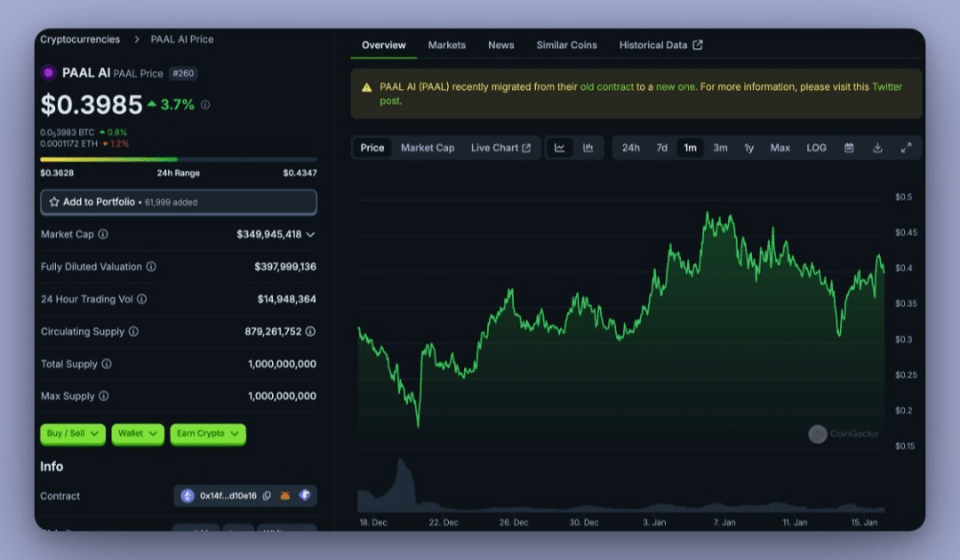The image size is (960, 560).
Task: Open calendar date range picker icon
Action: pos(849,148)
